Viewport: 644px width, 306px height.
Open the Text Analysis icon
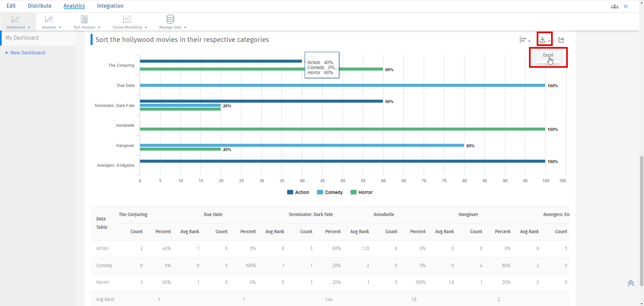(x=85, y=19)
